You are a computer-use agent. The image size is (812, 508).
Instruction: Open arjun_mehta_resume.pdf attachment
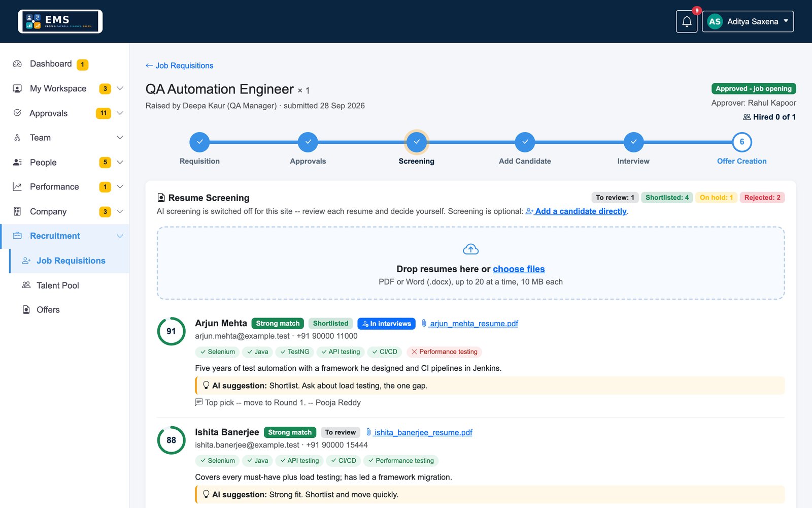[470, 324]
